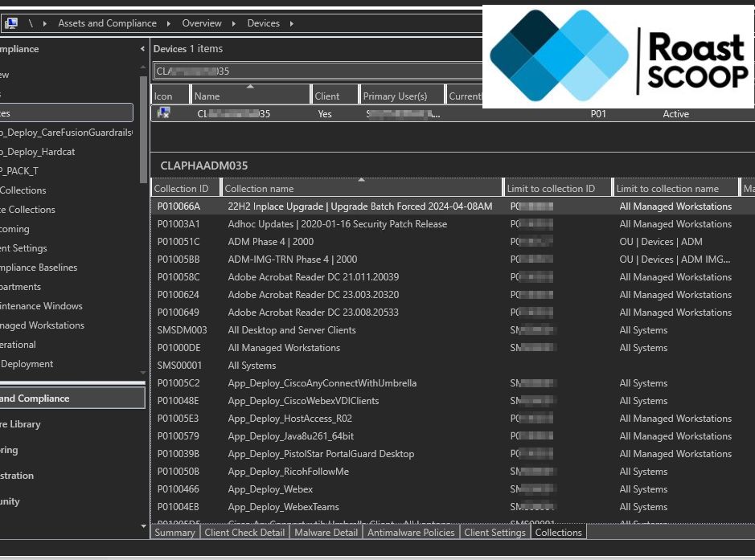Select the ADM Phase 4 | 2000 row

453,242
